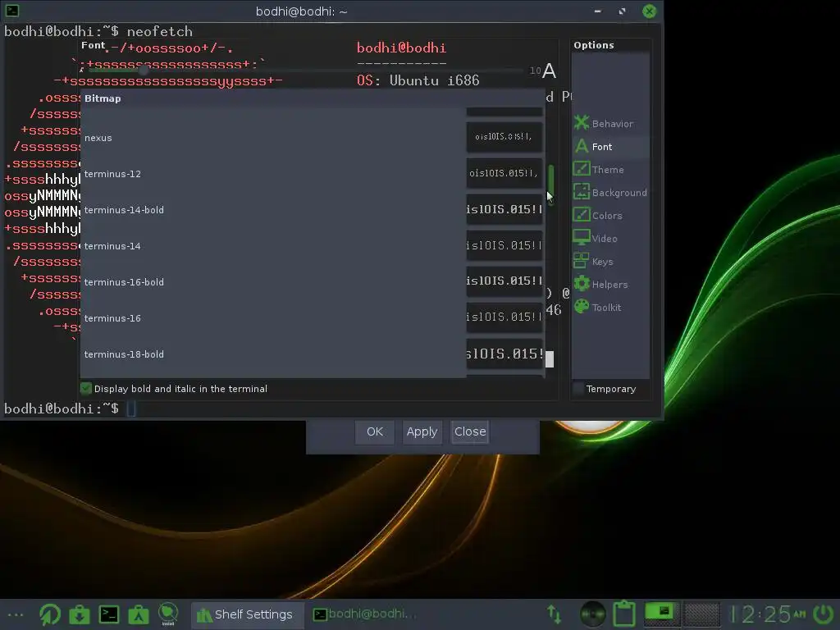Switch to bodhi@bodhi terminal taskbar entry
Screen dimensions: 840x630
pos(364,614)
